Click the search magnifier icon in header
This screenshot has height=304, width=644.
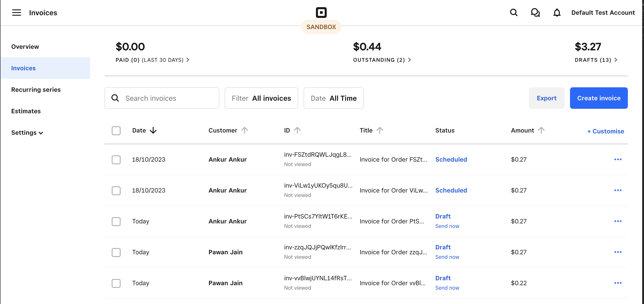(x=513, y=13)
